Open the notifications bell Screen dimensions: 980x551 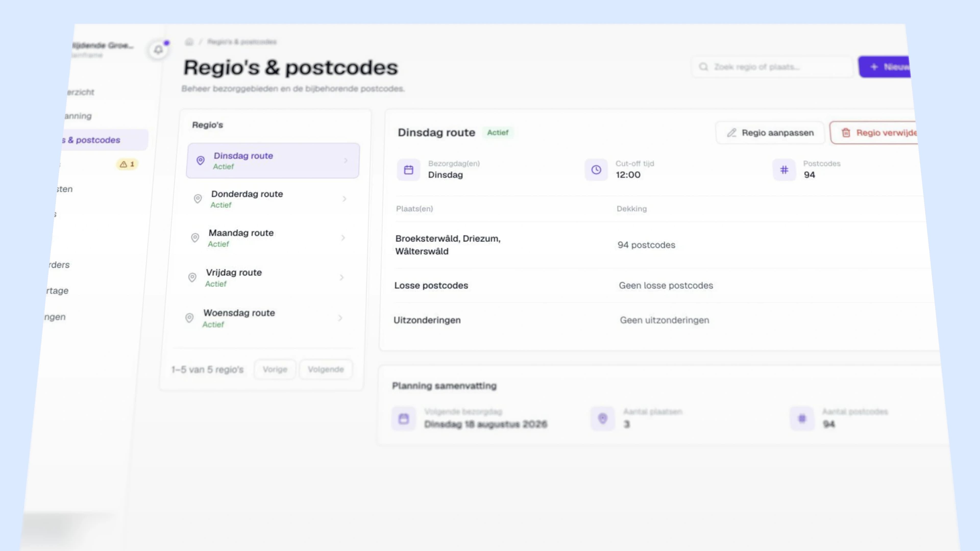point(158,49)
